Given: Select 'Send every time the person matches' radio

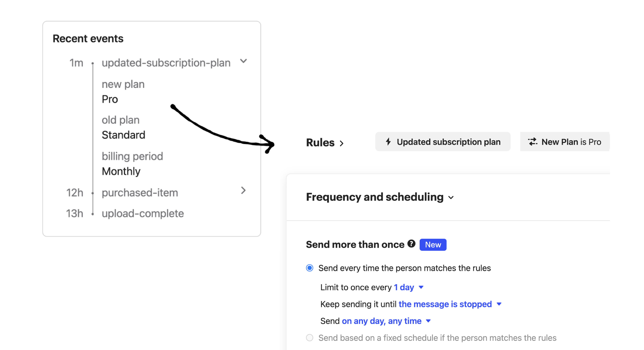Looking at the screenshot, I should (x=310, y=268).
